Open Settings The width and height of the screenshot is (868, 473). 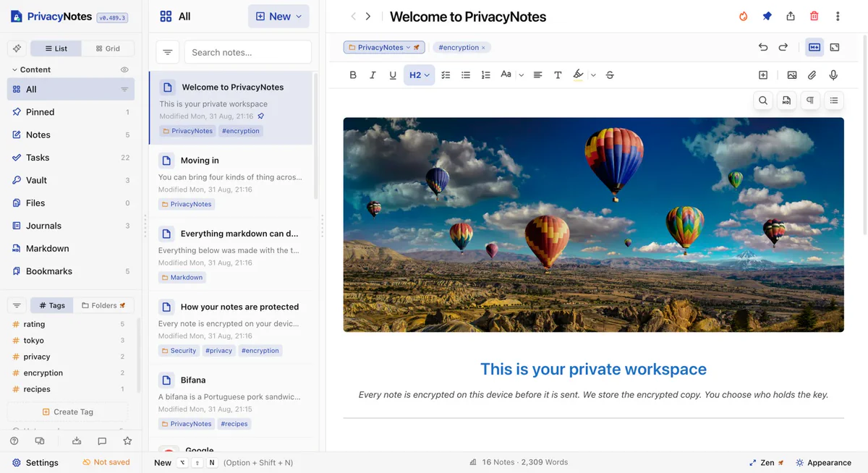[x=35, y=462]
